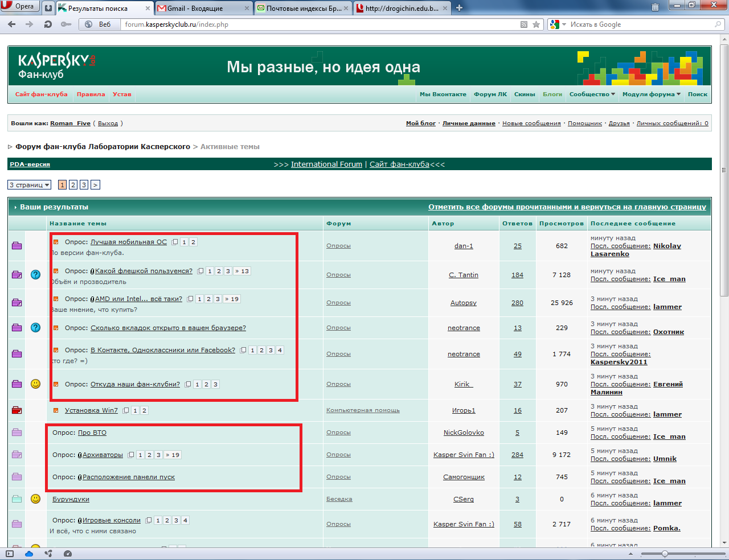Open closed tabs trash icon
The image size is (729, 560).
tap(656, 7)
